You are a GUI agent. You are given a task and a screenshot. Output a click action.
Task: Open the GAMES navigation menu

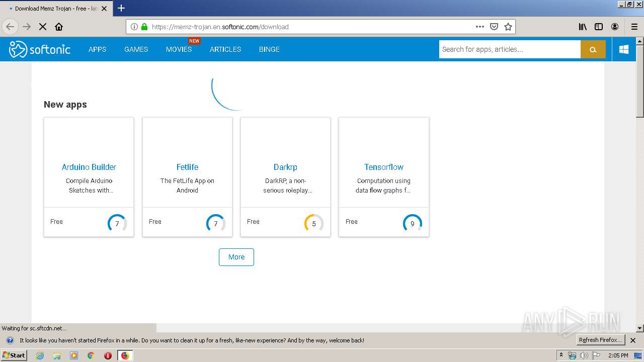pos(136,49)
